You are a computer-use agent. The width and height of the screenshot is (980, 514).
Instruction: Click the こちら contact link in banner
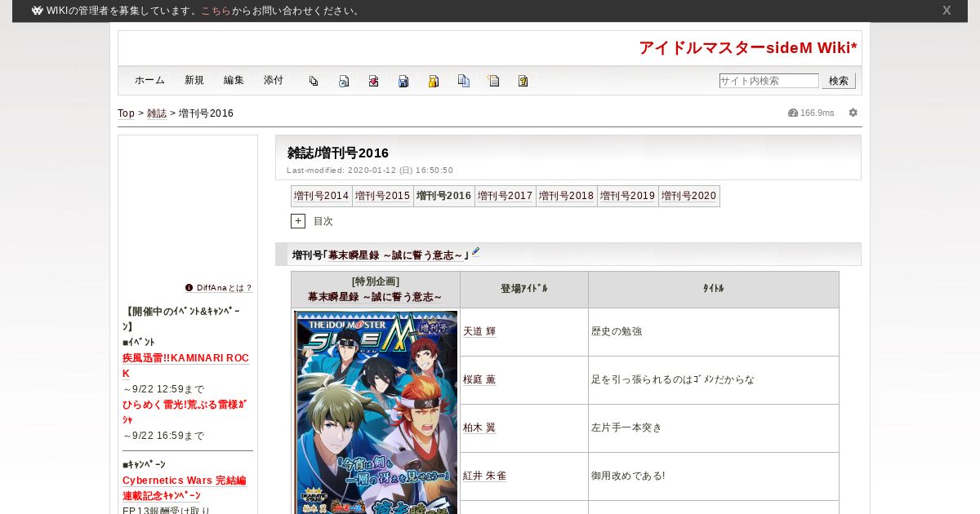coord(216,11)
